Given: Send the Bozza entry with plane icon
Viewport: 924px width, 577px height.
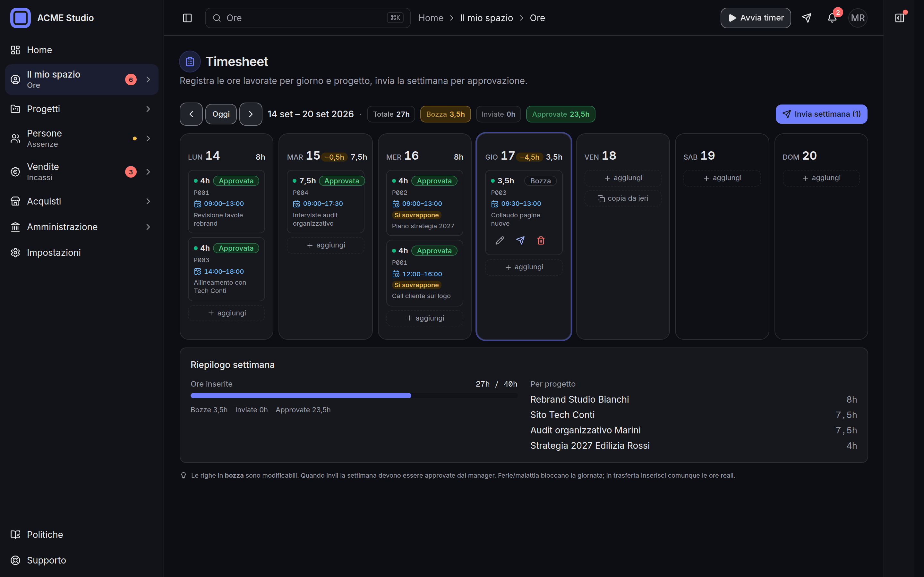Looking at the screenshot, I should (520, 240).
